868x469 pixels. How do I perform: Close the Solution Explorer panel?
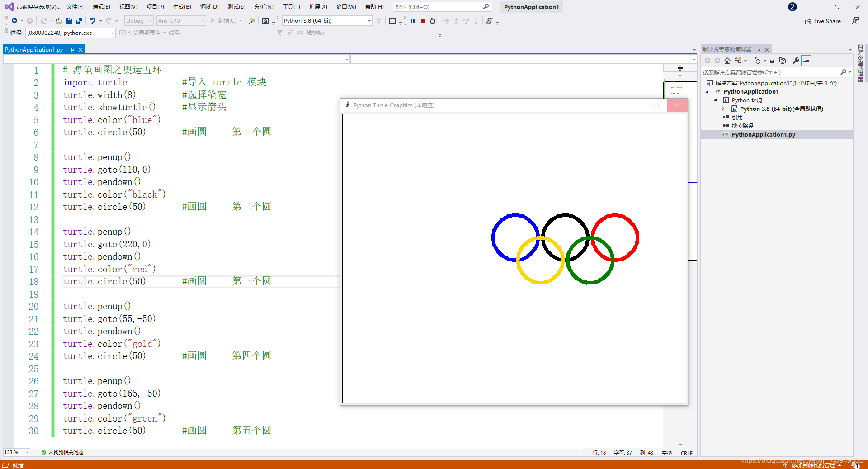pyautogui.click(x=767, y=50)
